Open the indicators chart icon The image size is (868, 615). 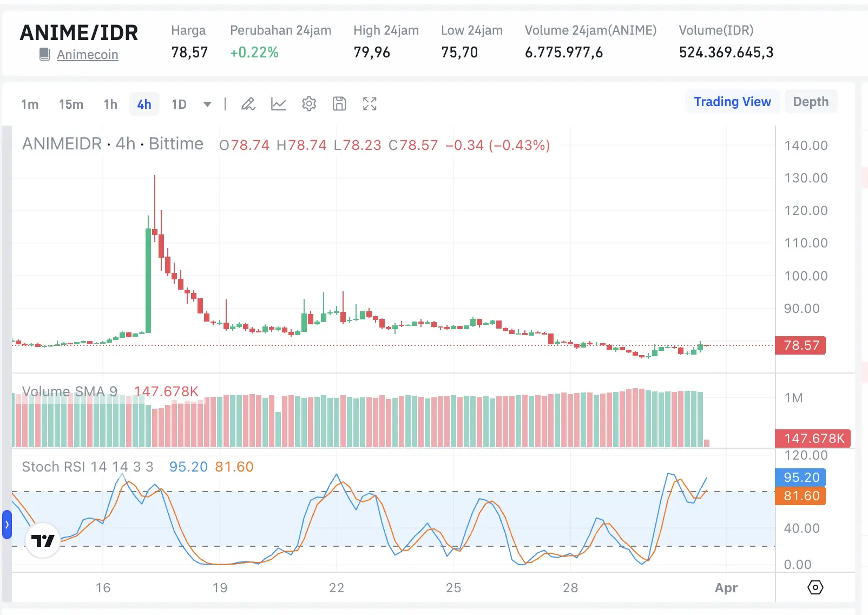pos(279,103)
